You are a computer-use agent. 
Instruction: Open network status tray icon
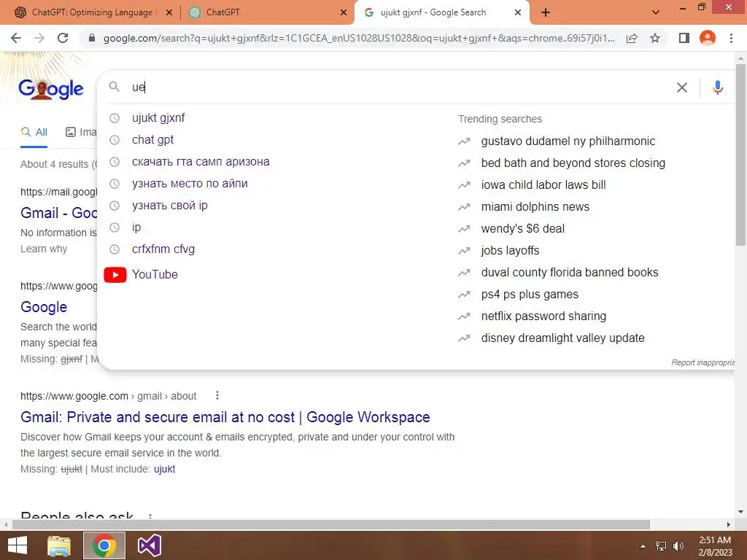click(x=661, y=546)
